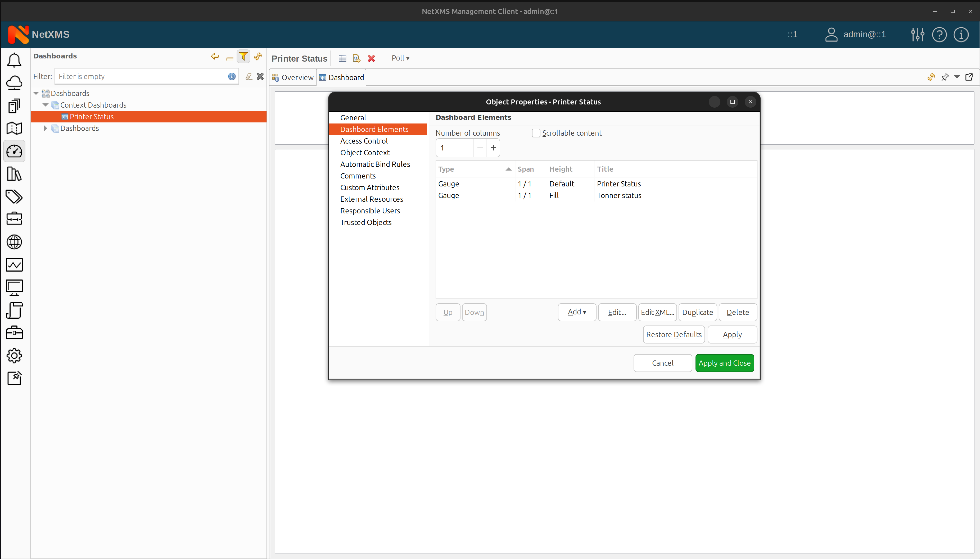The width and height of the screenshot is (980, 559).
Task: Click the Apply and Close button
Action: pyautogui.click(x=724, y=363)
